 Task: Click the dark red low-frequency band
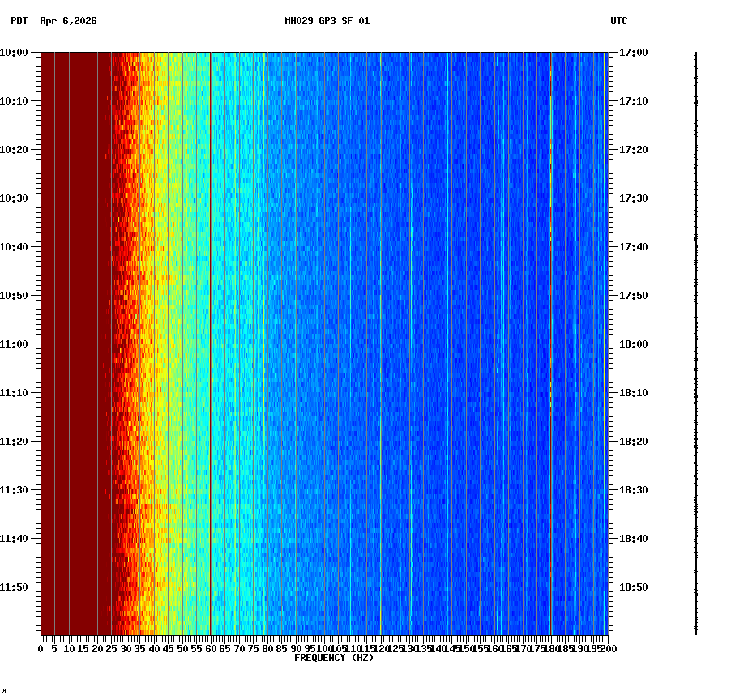[73, 324]
